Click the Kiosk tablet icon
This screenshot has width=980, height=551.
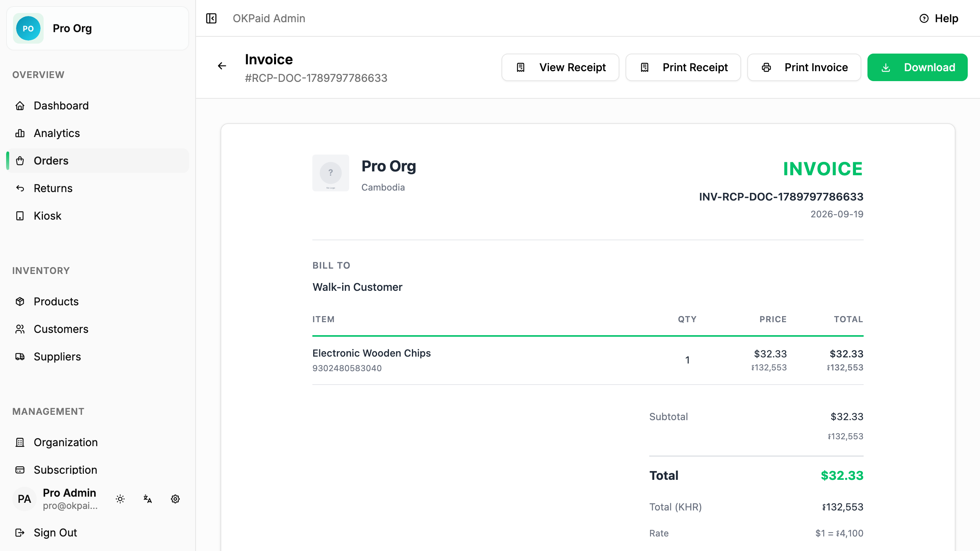(20, 216)
